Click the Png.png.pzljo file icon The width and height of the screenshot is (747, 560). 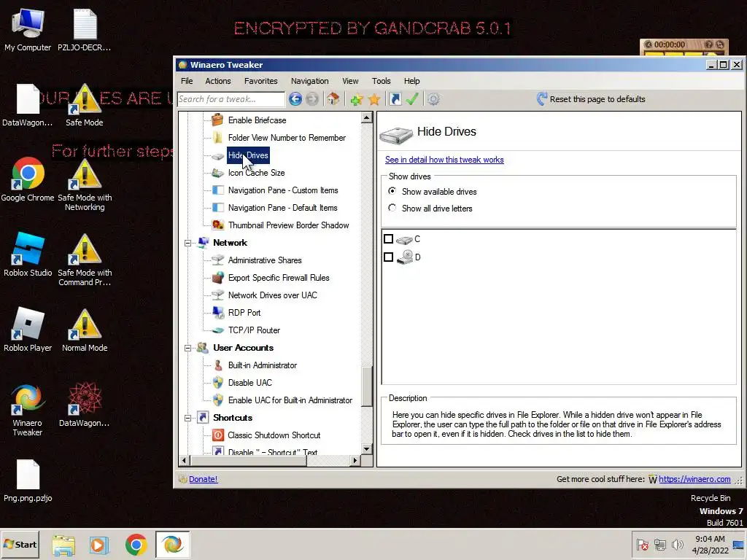(x=28, y=481)
